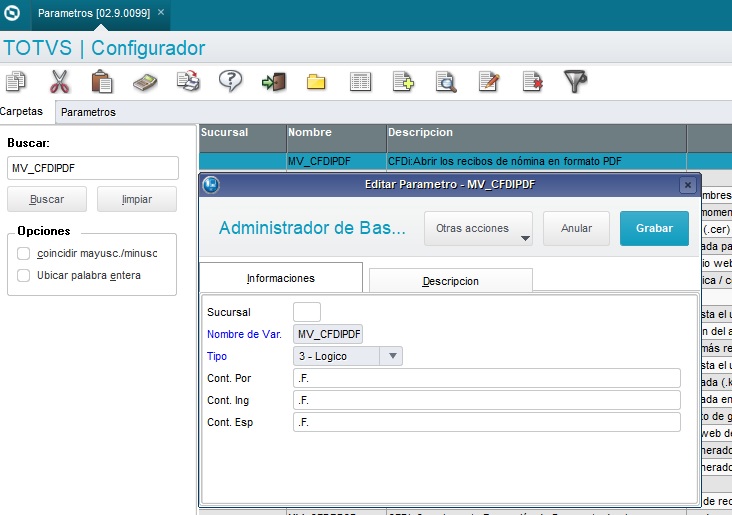This screenshot has width=732, height=515.
Task: Close the Editar Parametro dialog
Action: [688, 185]
